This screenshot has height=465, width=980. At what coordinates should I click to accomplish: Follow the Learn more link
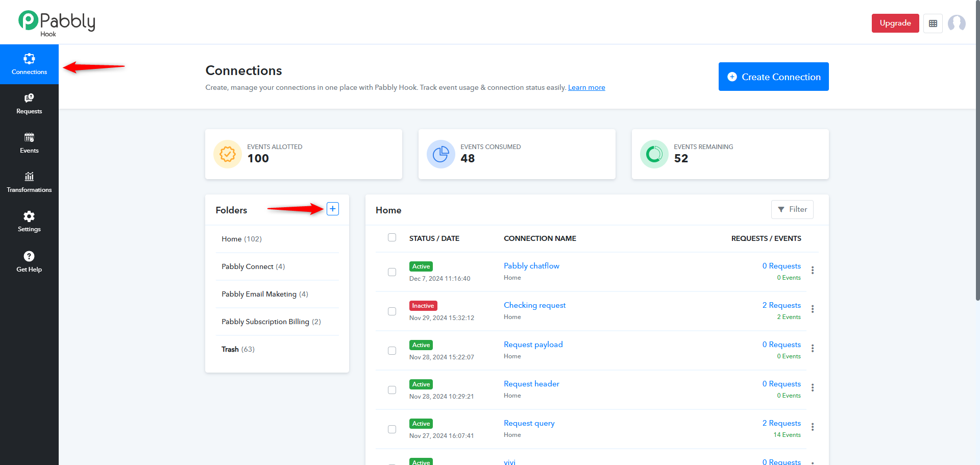coord(586,87)
